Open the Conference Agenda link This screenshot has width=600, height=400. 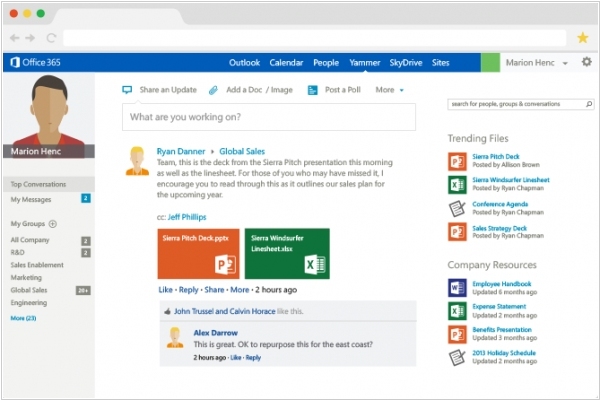(x=500, y=204)
